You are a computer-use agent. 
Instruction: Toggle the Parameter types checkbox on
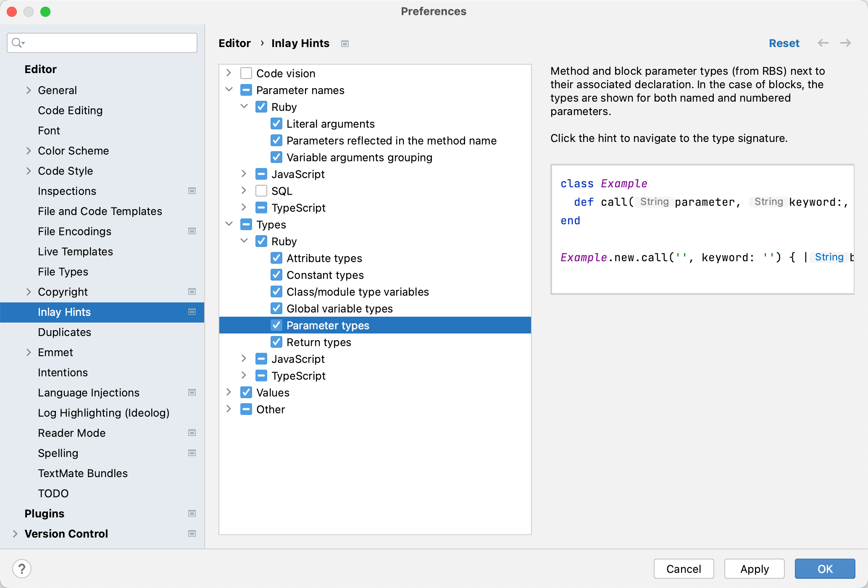[276, 325]
